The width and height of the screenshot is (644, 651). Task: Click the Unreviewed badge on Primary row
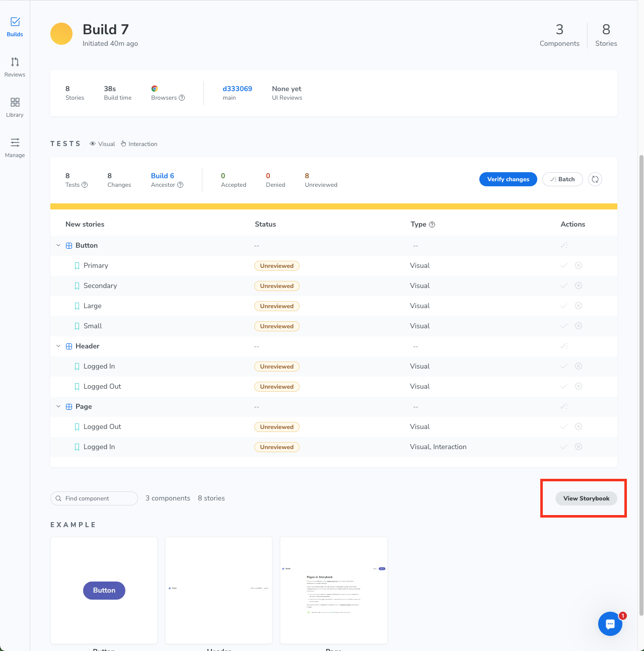[277, 266]
